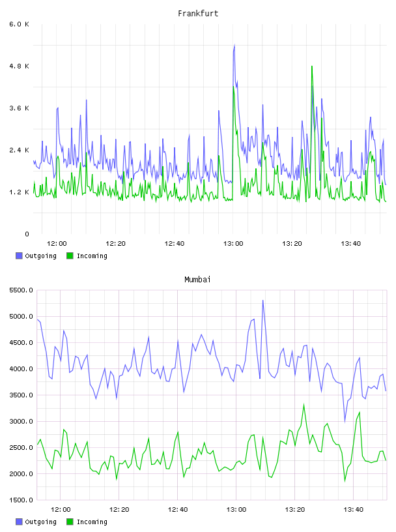
Task: Click the 4.8 K axis label in Frankfurt chart
Action: [20, 66]
